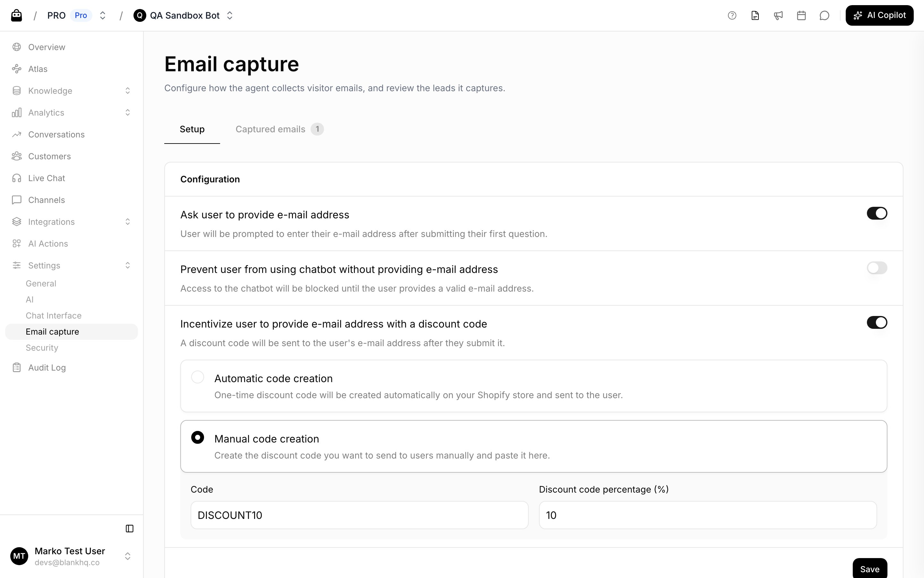Open the chat bubble icon in top bar

[824, 15]
